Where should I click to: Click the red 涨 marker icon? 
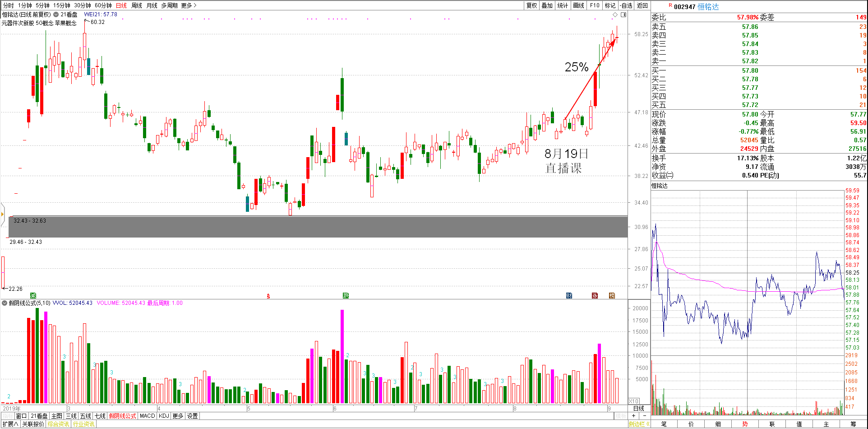point(595,295)
